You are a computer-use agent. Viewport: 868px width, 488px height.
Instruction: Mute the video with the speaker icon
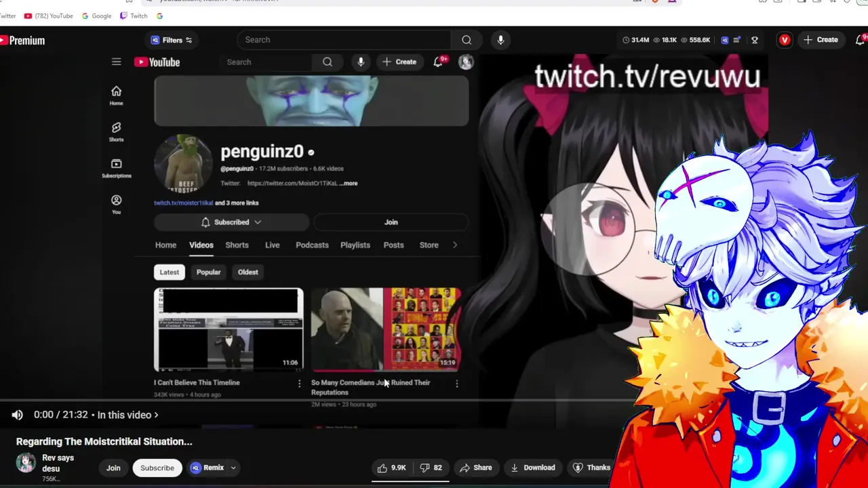18,415
